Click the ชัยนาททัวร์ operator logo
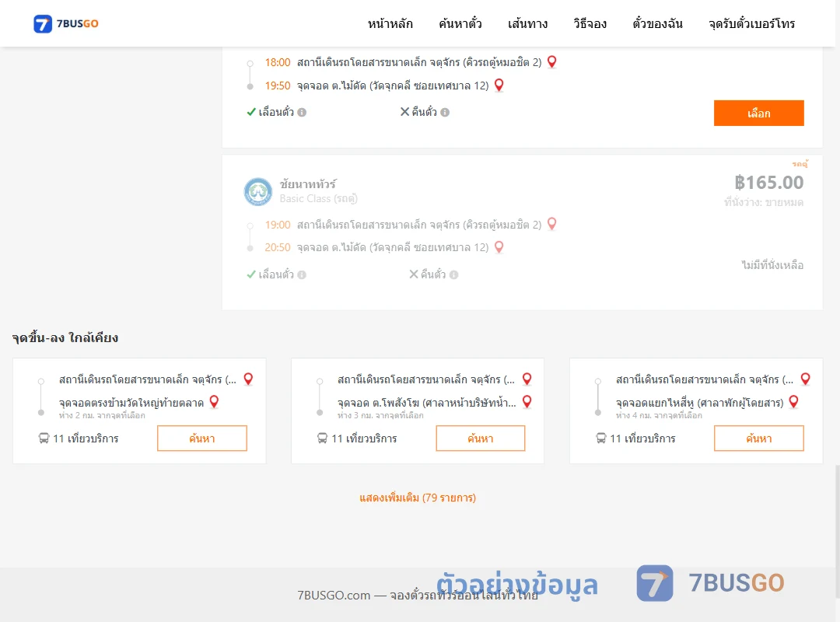Image resolution: width=840 pixels, height=622 pixels. point(258,192)
